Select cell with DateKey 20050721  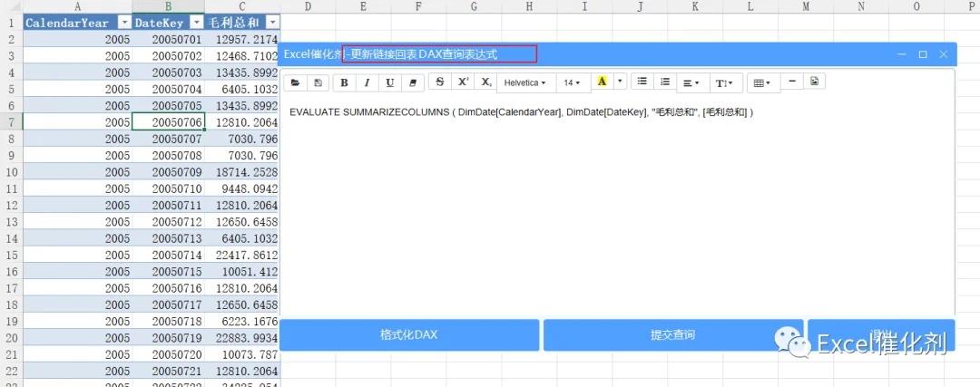point(169,371)
